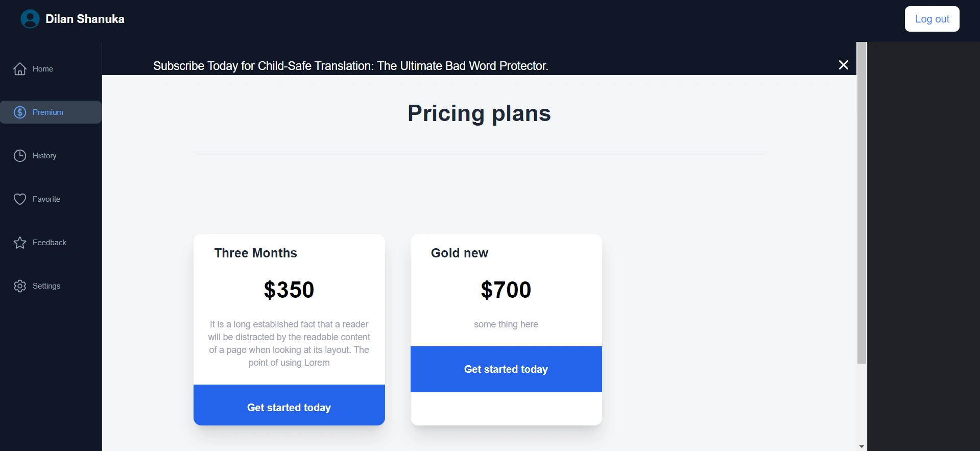Open the Feedback menu label
The height and width of the screenshot is (451, 980).
coord(50,243)
